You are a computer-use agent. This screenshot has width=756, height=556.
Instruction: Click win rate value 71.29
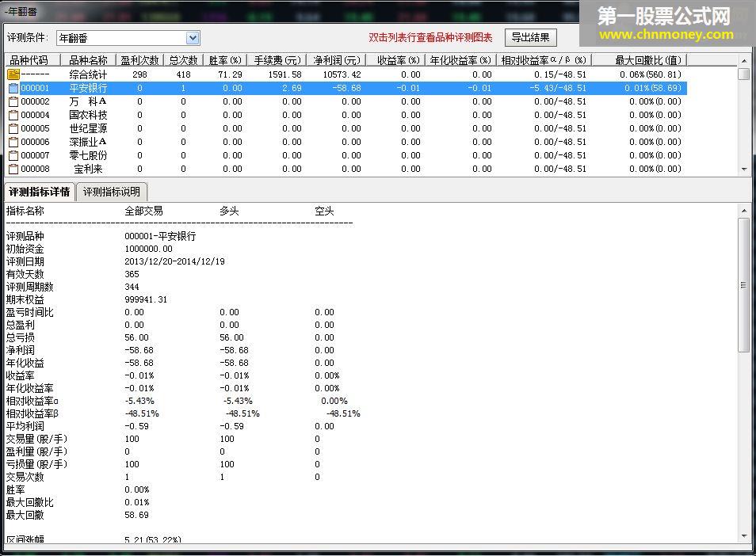point(231,74)
